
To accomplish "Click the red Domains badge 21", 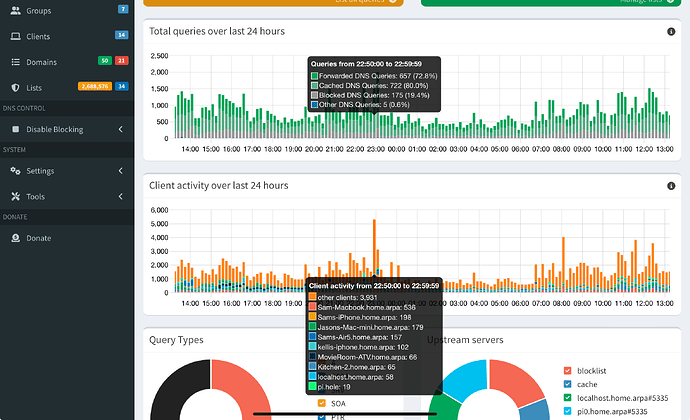I will [x=121, y=61].
